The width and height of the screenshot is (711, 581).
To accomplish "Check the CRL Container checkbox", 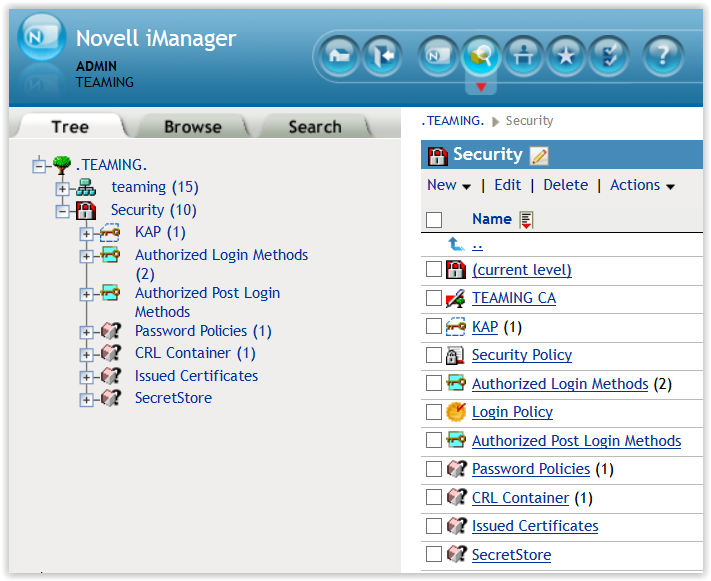I will 433,497.
